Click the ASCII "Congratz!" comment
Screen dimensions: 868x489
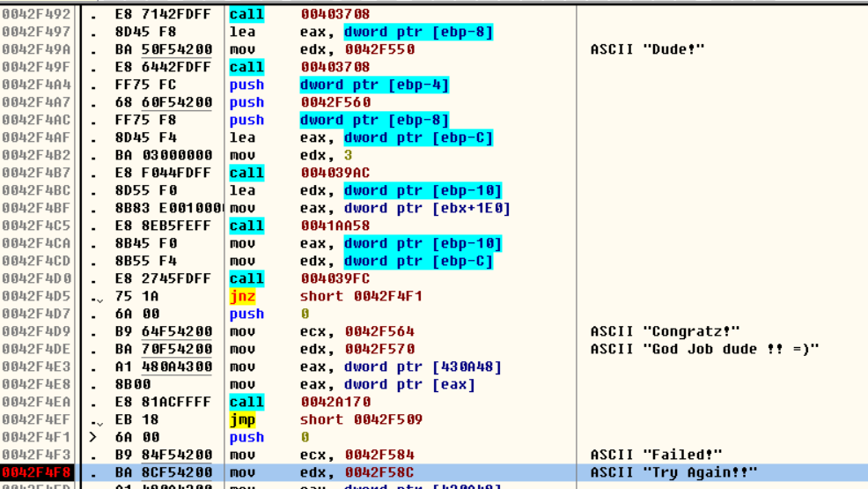[x=665, y=331]
